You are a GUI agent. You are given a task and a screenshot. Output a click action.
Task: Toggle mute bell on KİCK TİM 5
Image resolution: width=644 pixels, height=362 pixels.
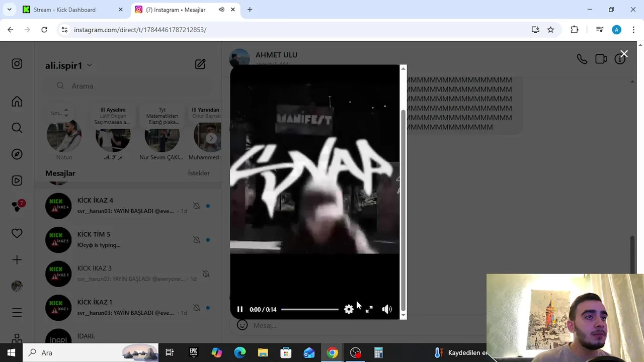[197, 240]
